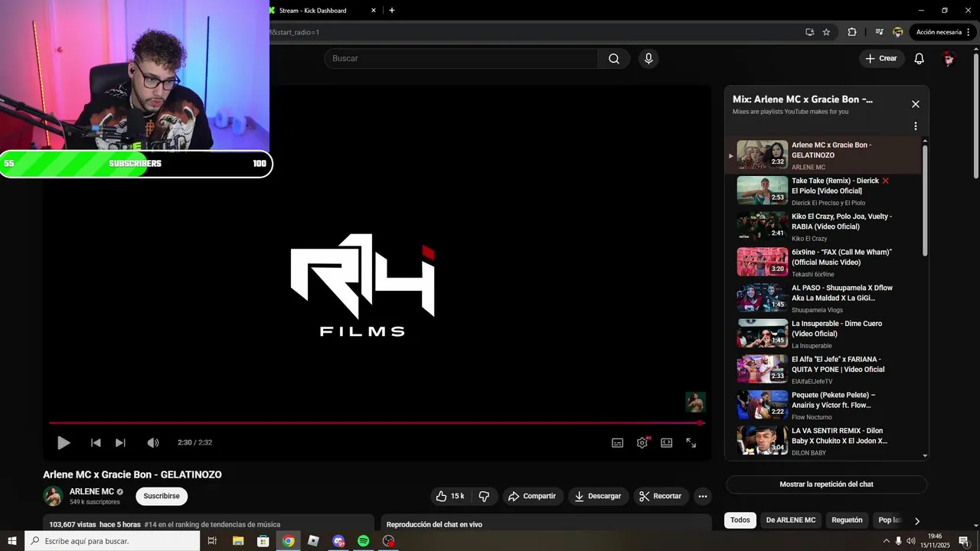Skip to next video in playlist
The image size is (980, 551).
click(120, 442)
